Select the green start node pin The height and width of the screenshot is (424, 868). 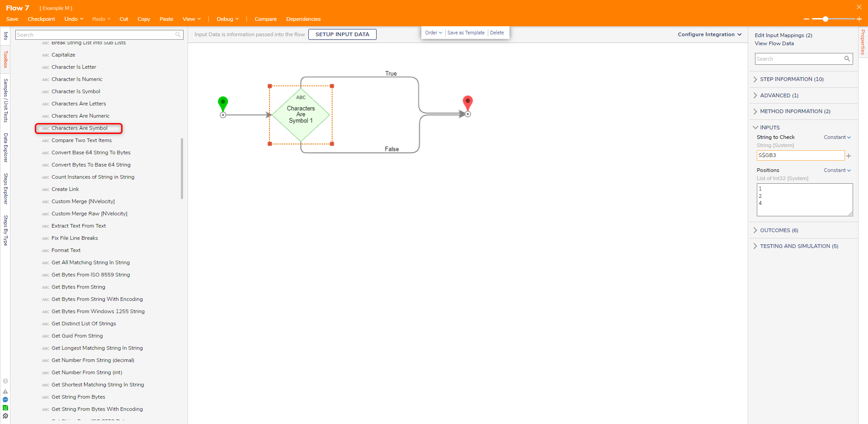223,104
